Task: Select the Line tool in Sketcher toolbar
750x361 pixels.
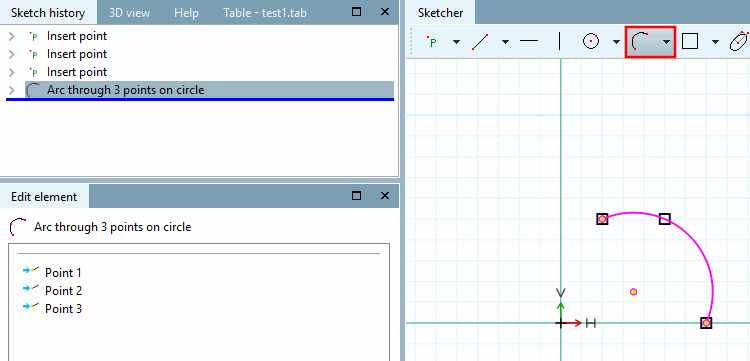Action: pos(480,42)
